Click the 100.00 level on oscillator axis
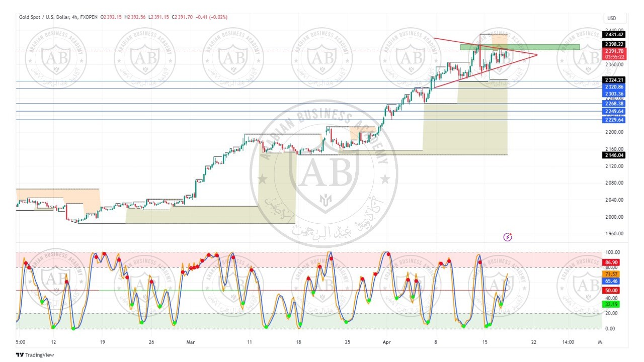 pyautogui.click(x=613, y=252)
